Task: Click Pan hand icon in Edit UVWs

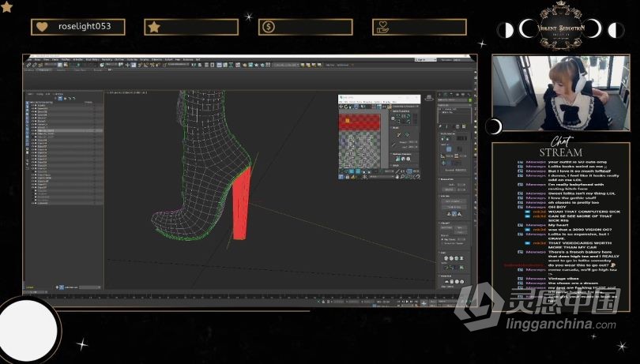Action: tap(397, 176)
